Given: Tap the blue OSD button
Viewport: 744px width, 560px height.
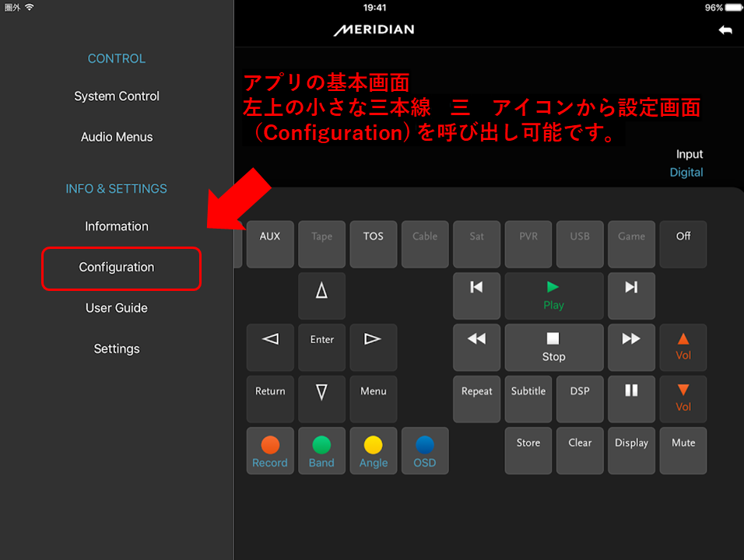Looking at the screenshot, I should pos(425,451).
